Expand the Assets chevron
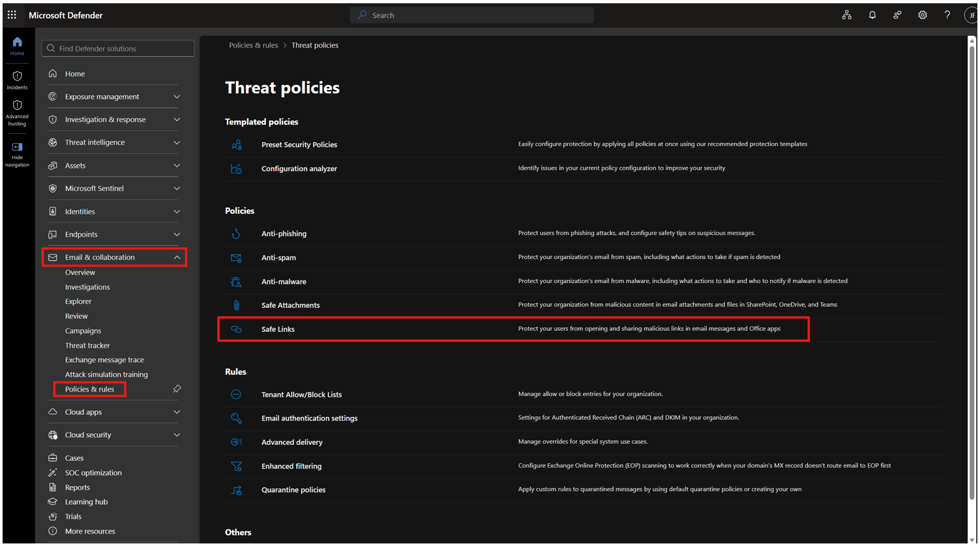Viewport: 980px width, 548px height. coord(177,166)
